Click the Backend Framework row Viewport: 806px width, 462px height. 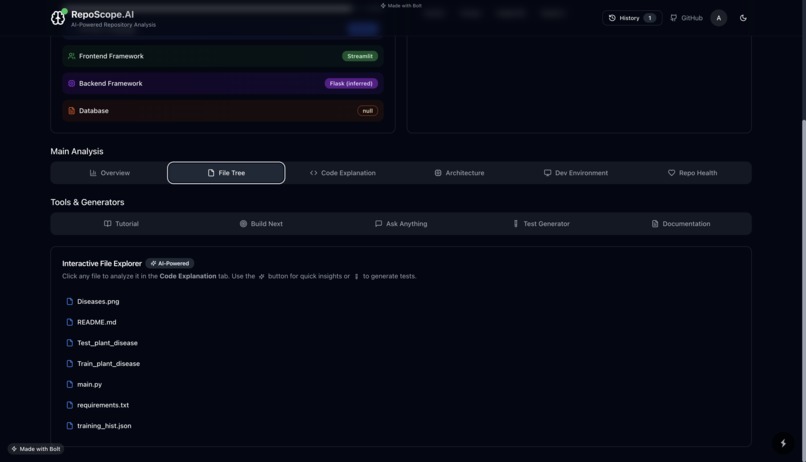click(x=223, y=83)
